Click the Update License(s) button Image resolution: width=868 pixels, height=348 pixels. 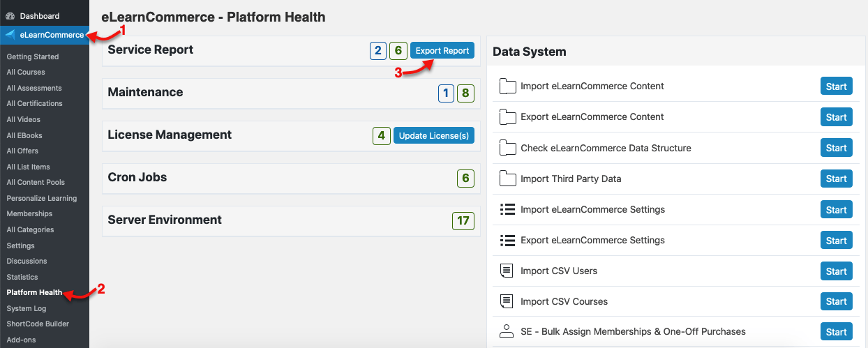[x=434, y=135]
